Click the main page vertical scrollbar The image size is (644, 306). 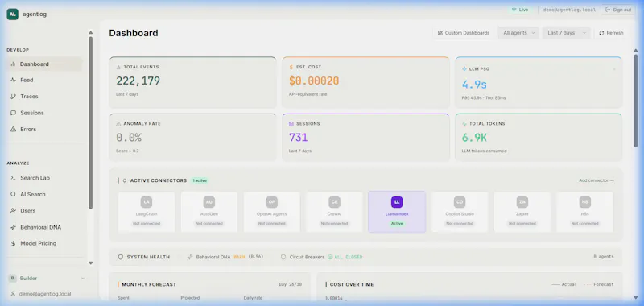click(x=636, y=101)
